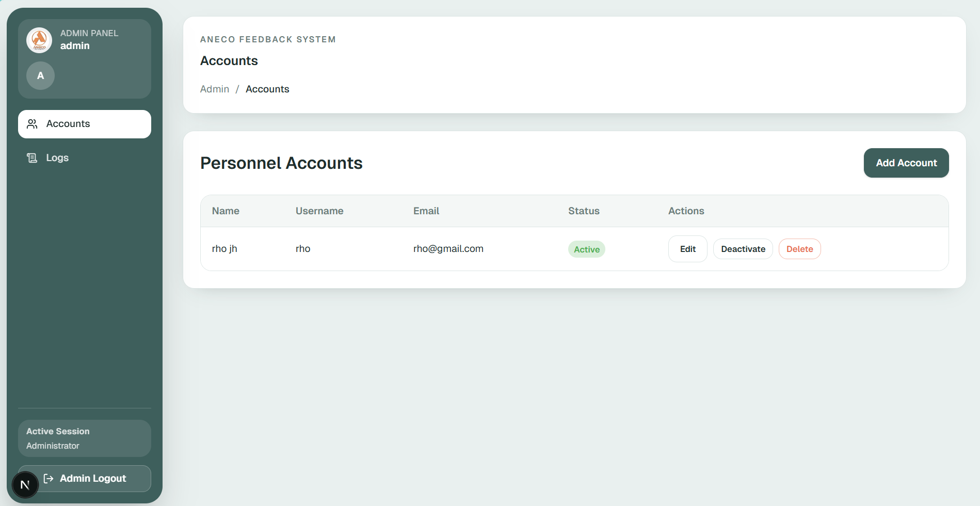The width and height of the screenshot is (980, 506).
Task: Click the Logs scroll icon in sidebar
Action: point(32,158)
